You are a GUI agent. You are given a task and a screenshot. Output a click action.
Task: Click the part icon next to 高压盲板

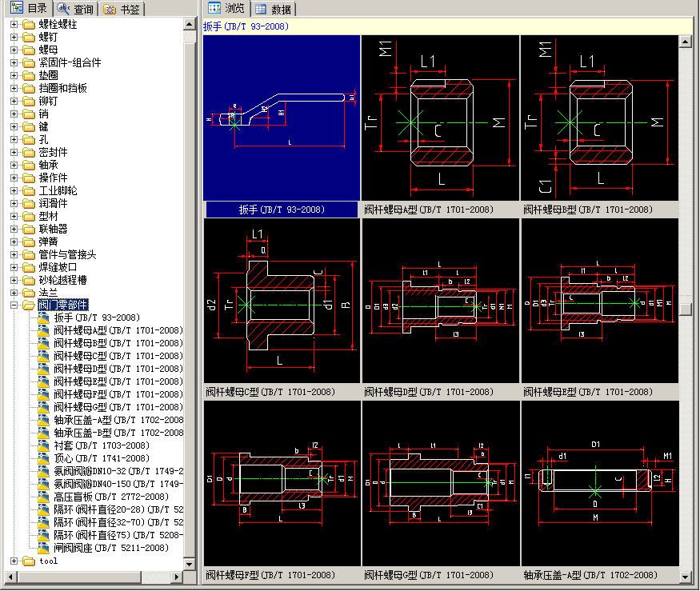coord(44,497)
